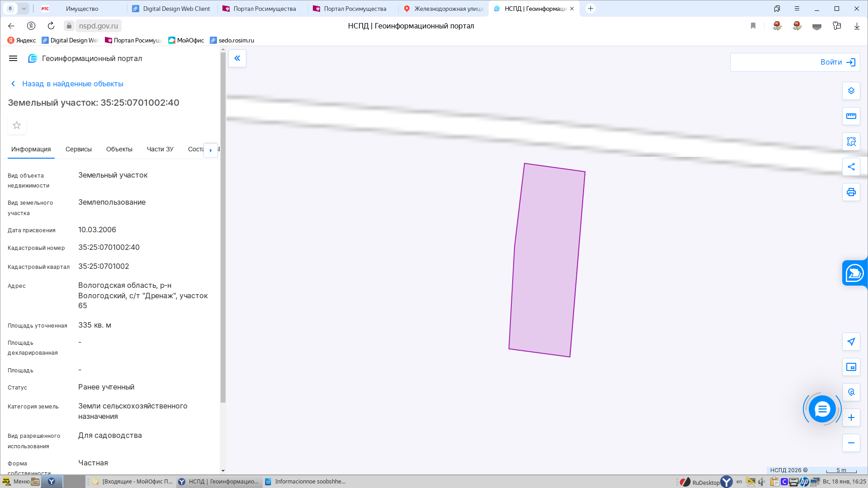Screen dimensions: 868x488
Task: Open the chat support bubble
Action: point(822,409)
